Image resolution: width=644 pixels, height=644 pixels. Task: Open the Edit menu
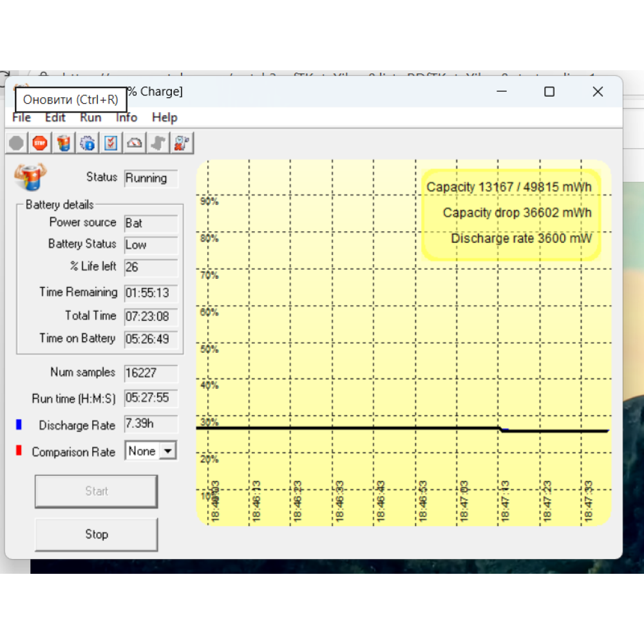pyautogui.click(x=55, y=118)
